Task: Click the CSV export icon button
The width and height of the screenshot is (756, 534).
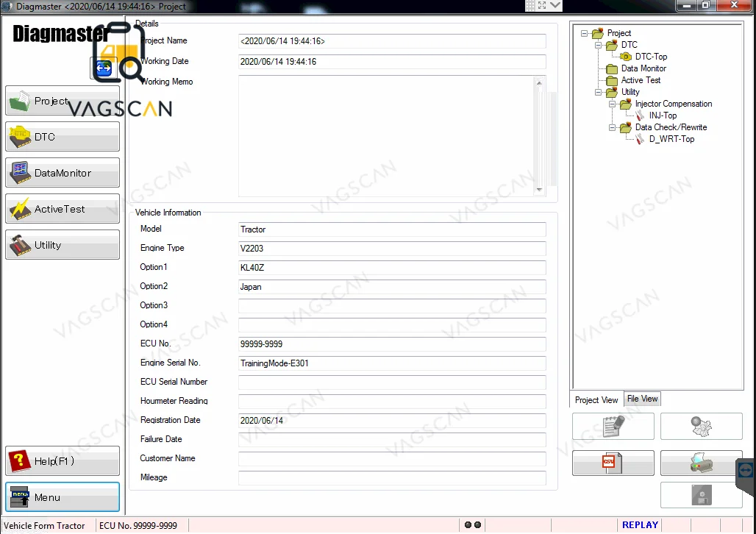Action: click(613, 463)
